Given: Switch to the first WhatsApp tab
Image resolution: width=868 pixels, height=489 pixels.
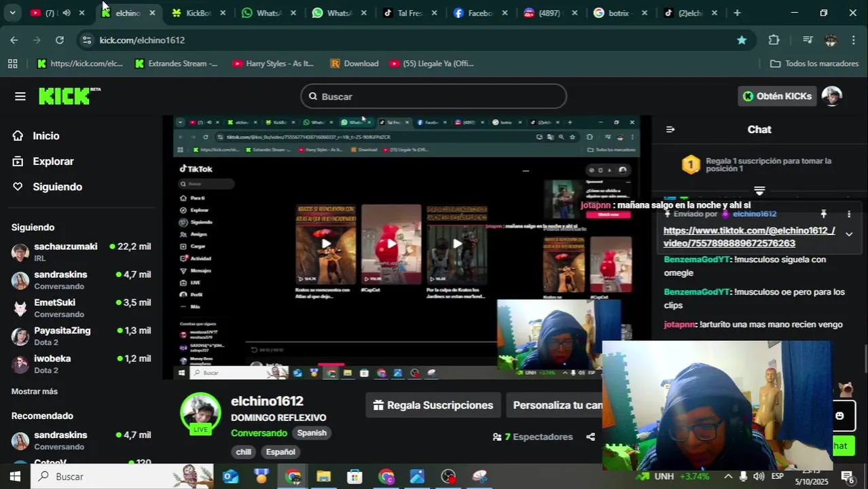Looking at the screenshot, I should [268, 13].
